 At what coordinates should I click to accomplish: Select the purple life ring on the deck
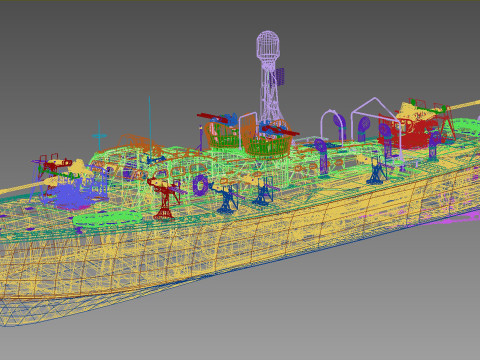pos(200,184)
